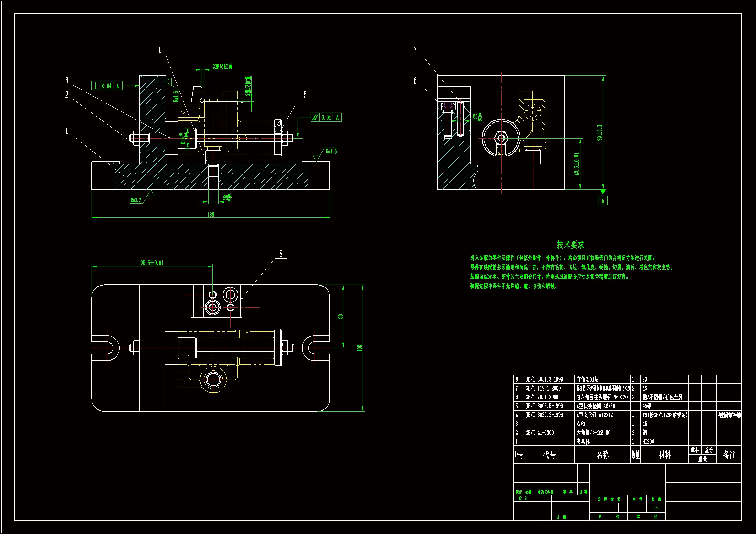
Task: Select the 90±0.1 height dimension
Action: [599, 132]
